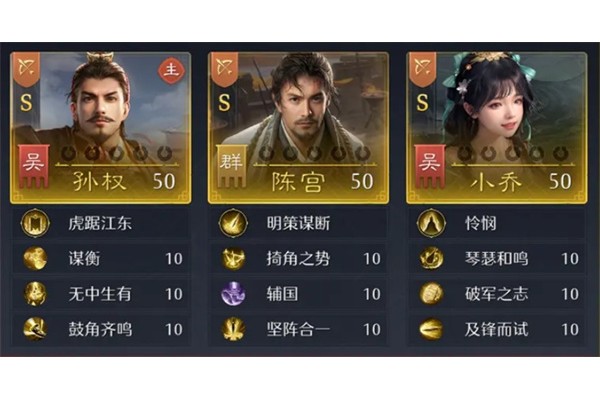Click the 破军之志 skill icon
The image size is (600, 400).
point(431,294)
